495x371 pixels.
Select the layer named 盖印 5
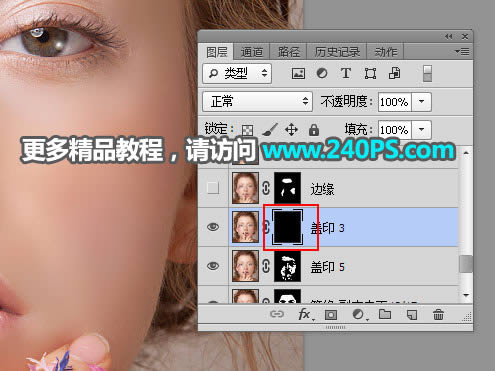coord(327,267)
